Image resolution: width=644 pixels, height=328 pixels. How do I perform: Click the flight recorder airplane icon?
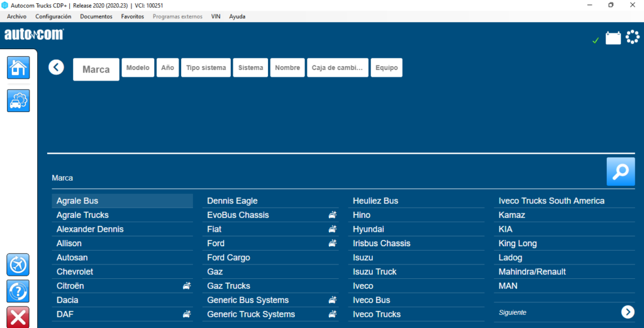tap(18, 264)
